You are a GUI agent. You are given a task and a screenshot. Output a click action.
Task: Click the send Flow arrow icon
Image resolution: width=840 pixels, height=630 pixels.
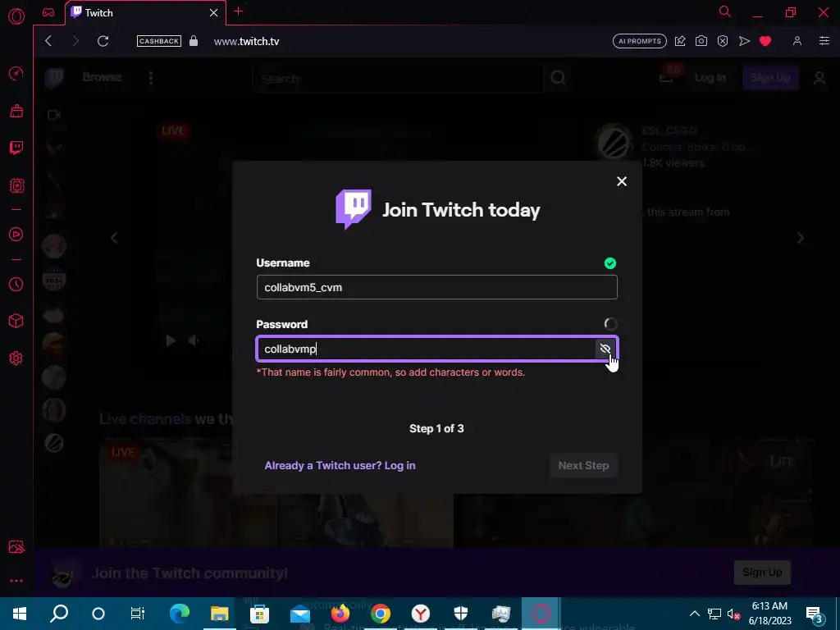[x=744, y=41]
